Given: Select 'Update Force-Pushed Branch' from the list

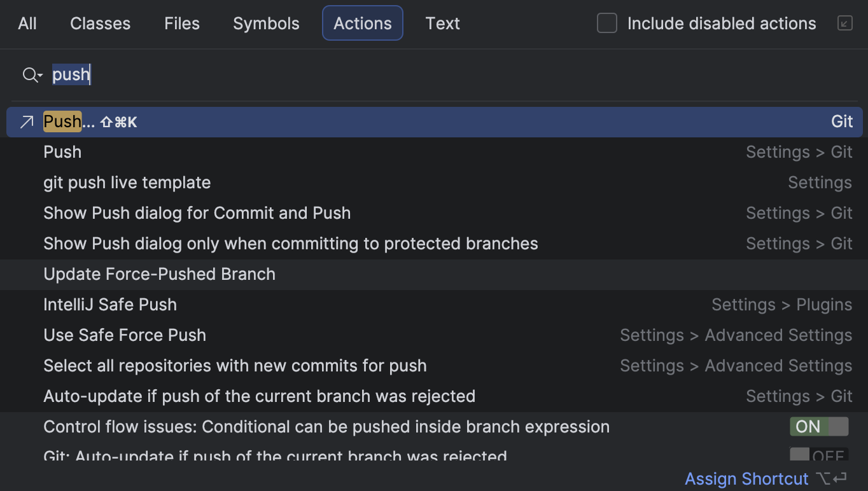Looking at the screenshot, I should point(159,274).
